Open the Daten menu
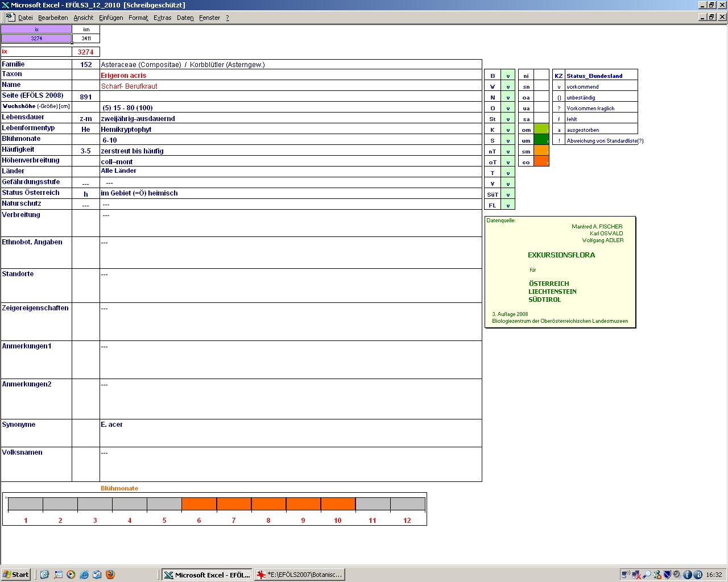The image size is (728, 582). pyautogui.click(x=185, y=18)
